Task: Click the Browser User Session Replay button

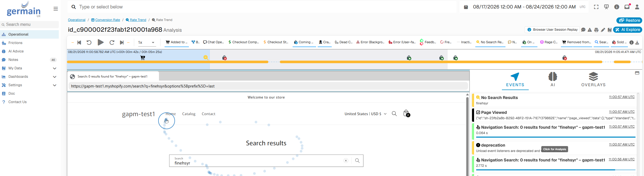Action: [x=552, y=30]
